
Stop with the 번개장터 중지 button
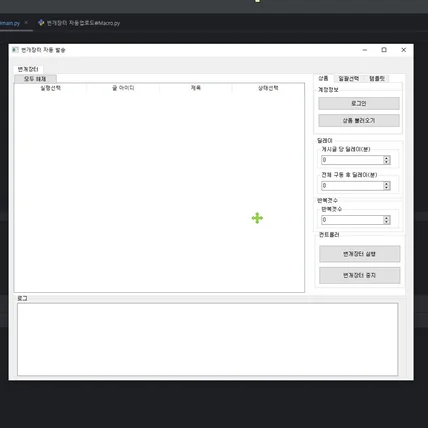coord(359,275)
